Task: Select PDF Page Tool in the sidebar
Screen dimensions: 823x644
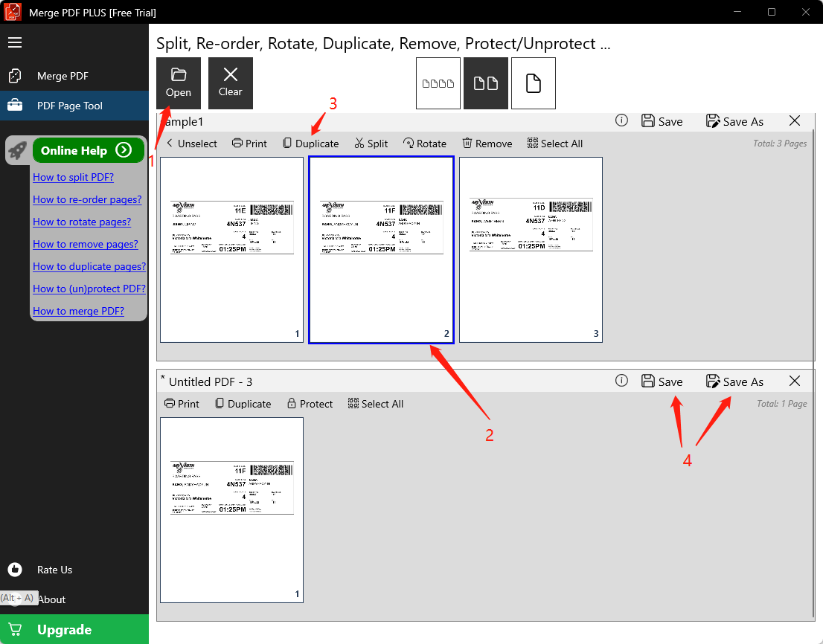Action: 74,106
